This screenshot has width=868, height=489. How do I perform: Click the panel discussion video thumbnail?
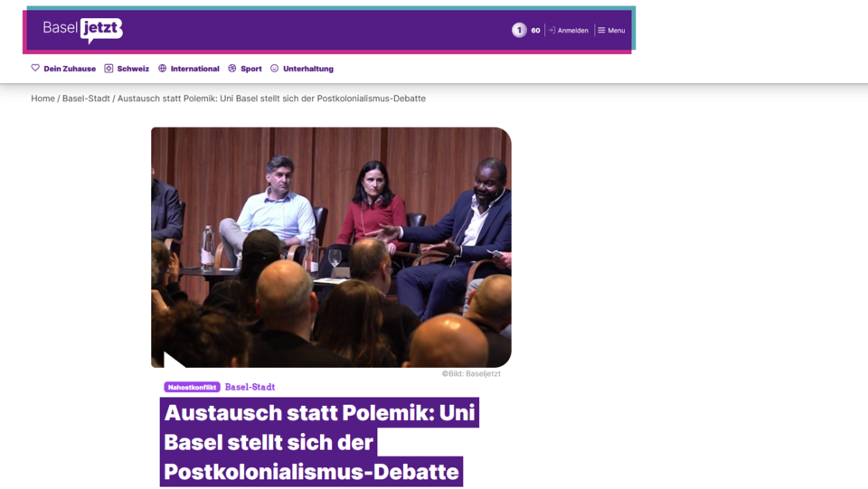pos(331,247)
